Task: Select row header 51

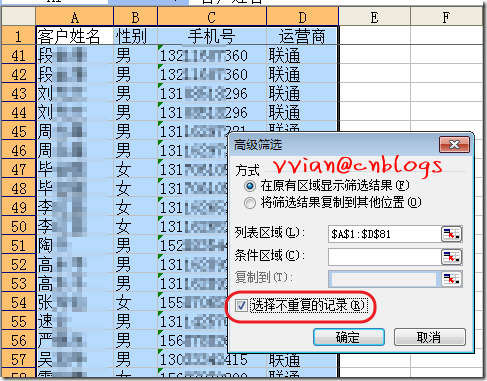Action: tap(19, 245)
